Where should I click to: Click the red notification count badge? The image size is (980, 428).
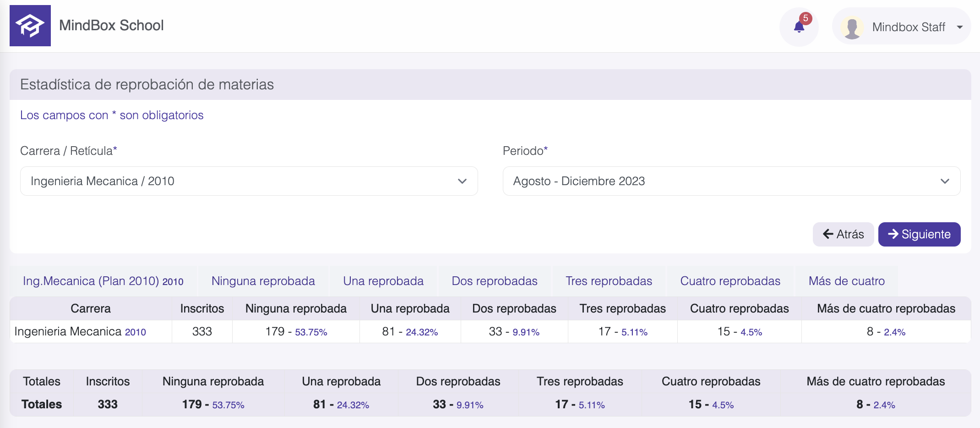(806, 18)
